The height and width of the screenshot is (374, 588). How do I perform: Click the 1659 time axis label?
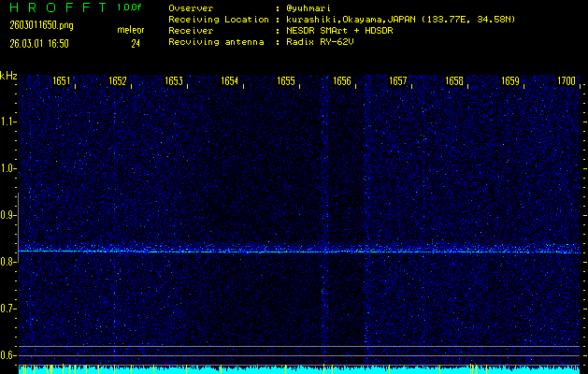click(510, 80)
